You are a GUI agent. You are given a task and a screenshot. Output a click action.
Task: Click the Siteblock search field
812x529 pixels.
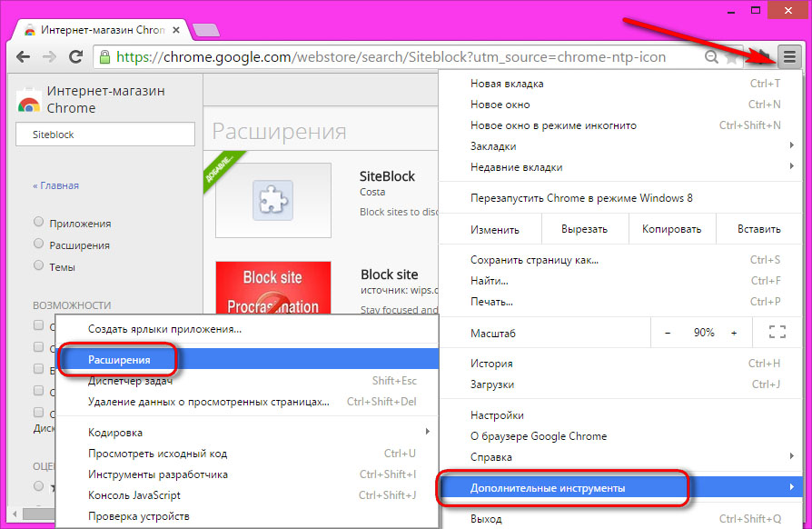coord(105,135)
